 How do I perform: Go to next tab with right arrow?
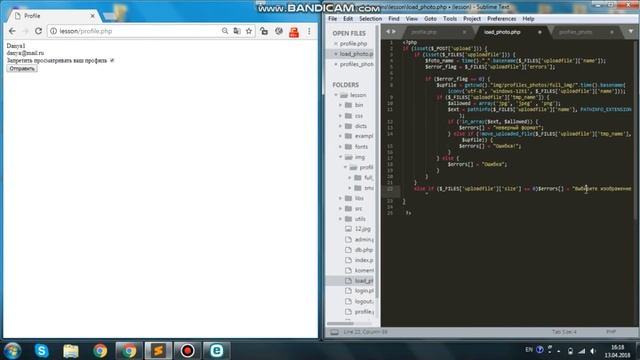(394, 31)
